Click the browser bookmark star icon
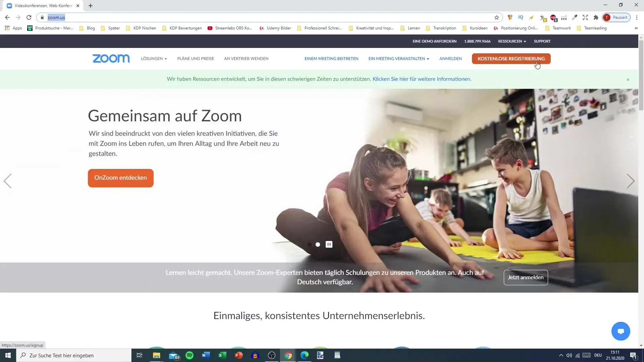The height and width of the screenshot is (362, 644). [496, 17]
